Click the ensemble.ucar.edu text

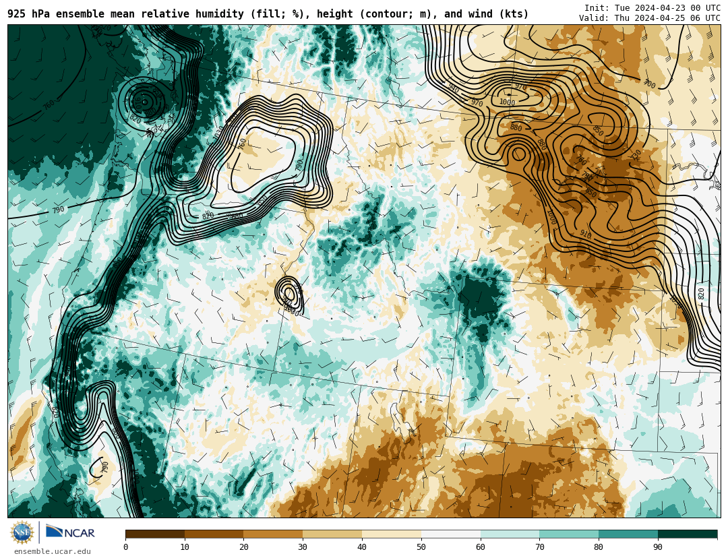click(53, 551)
